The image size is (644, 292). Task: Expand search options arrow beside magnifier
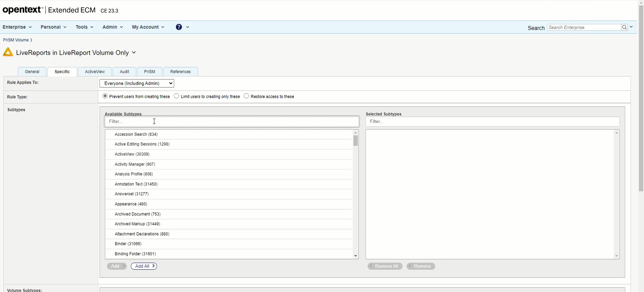point(631,27)
